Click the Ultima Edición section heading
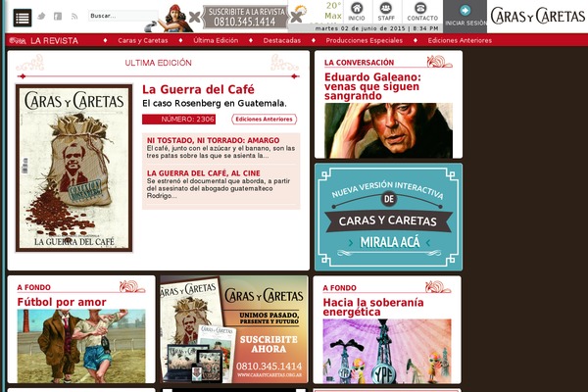 click(x=158, y=63)
